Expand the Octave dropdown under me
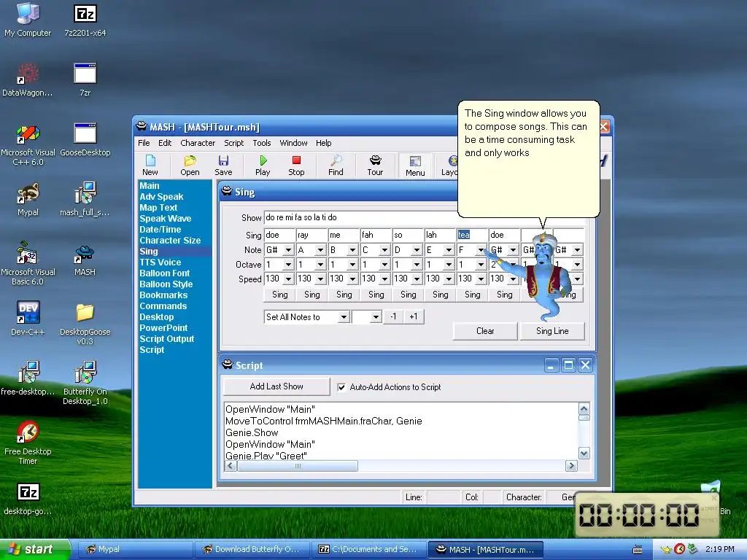Image resolution: width=747 pixels, height=560 pixels. click(x=352, y=264)
